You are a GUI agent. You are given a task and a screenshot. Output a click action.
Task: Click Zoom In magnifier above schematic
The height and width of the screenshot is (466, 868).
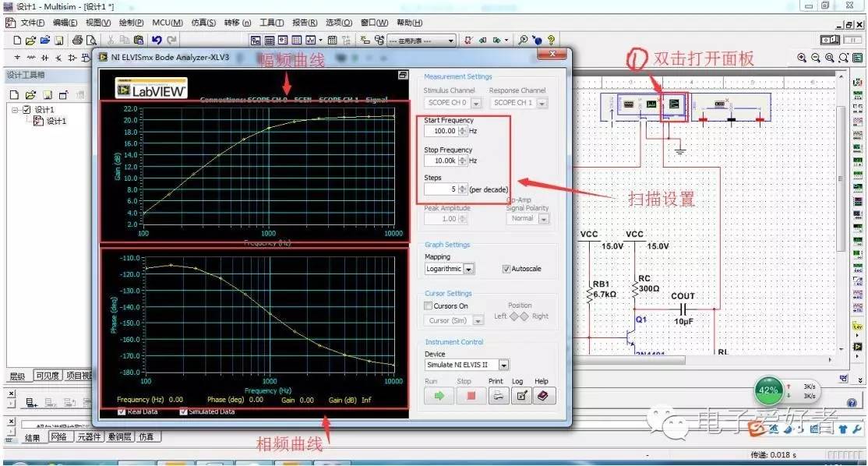click(x=802, y=58)
